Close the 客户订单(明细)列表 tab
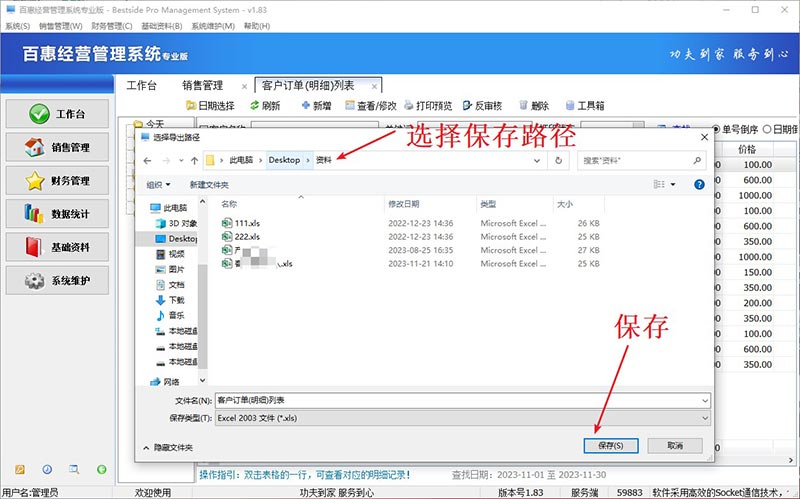Viewport: 800px width, 499px height. tap(374, 86)
